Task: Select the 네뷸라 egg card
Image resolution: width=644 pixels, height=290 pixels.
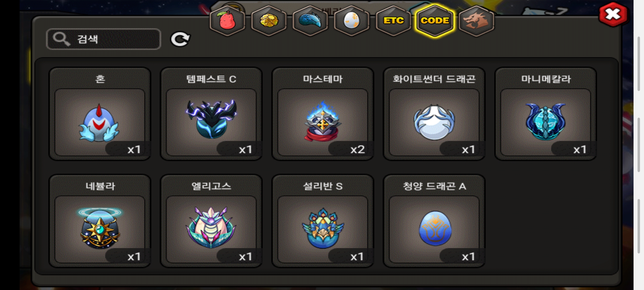Action: click(100, 221)
